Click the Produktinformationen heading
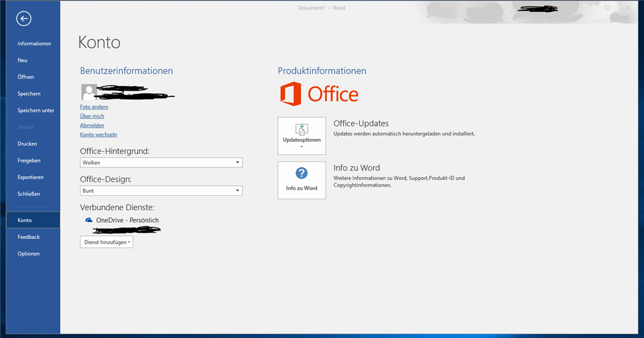 point(322,70)
